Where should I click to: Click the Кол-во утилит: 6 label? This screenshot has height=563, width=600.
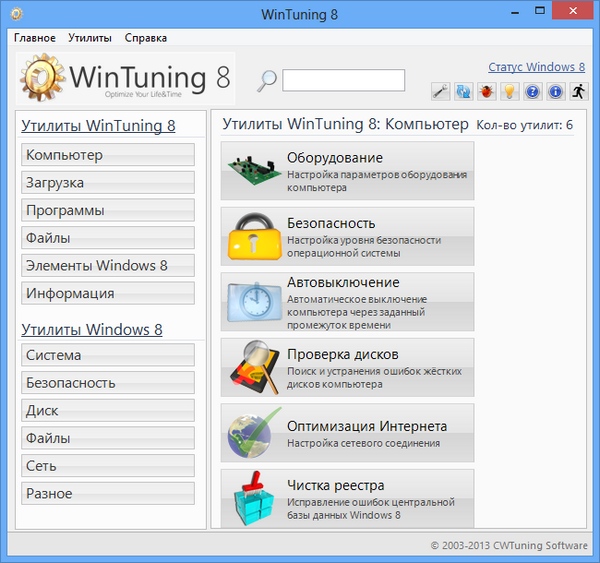pyautogui.click(x=524, y=125)
